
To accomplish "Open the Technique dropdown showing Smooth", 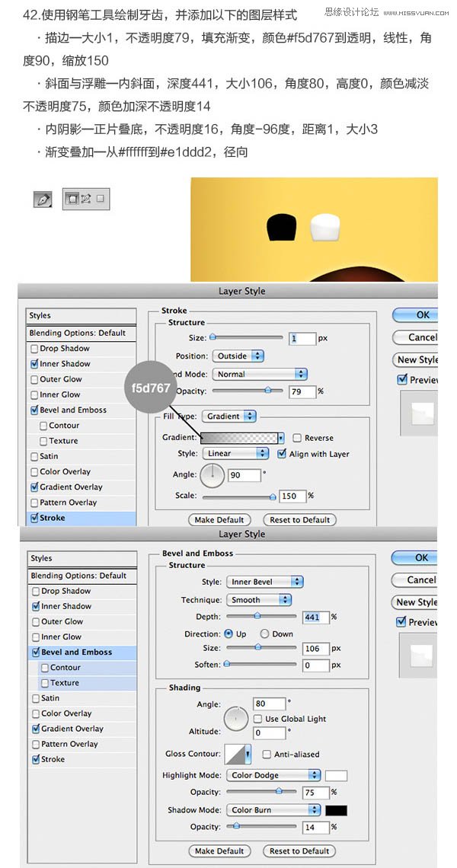I will point(259,599).
